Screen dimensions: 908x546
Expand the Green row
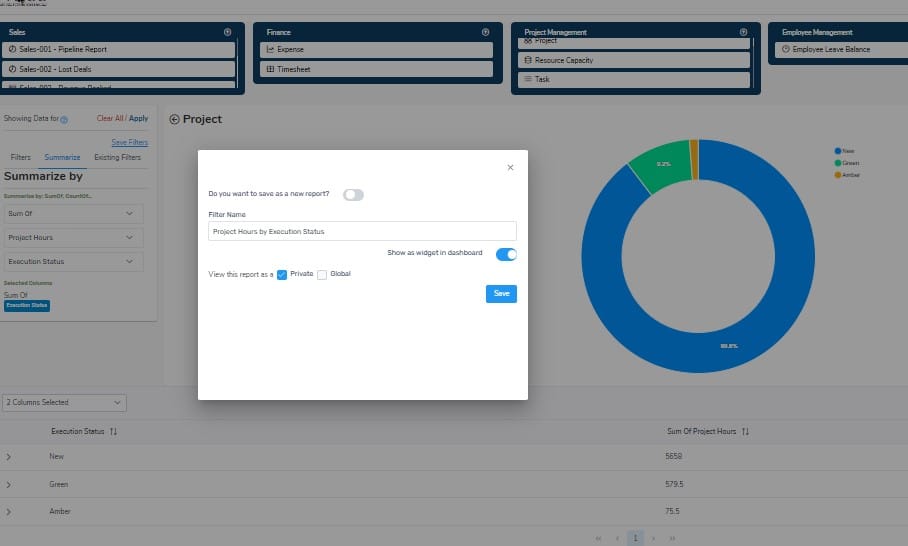click(x=8, y=485)
